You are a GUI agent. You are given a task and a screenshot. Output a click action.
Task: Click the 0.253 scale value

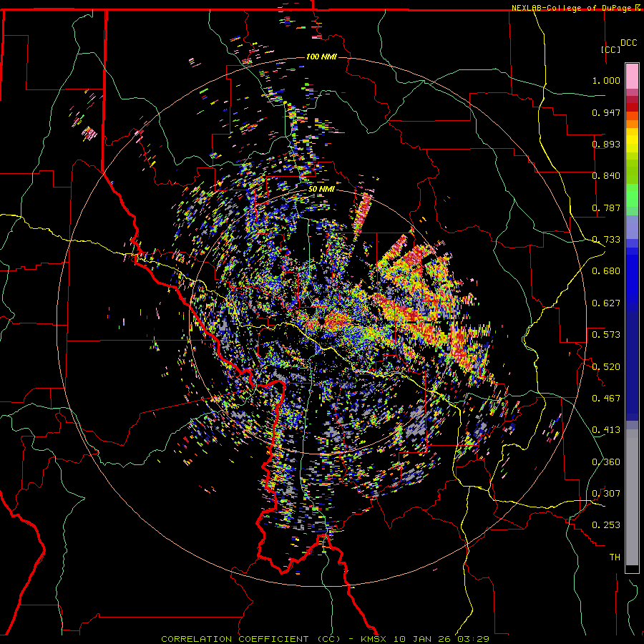(606, 525)
